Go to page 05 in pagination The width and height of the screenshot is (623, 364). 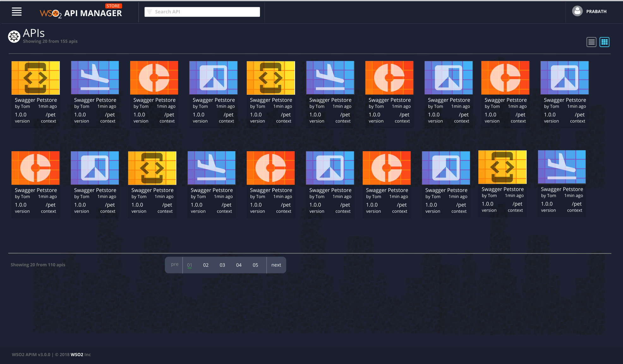255,265
